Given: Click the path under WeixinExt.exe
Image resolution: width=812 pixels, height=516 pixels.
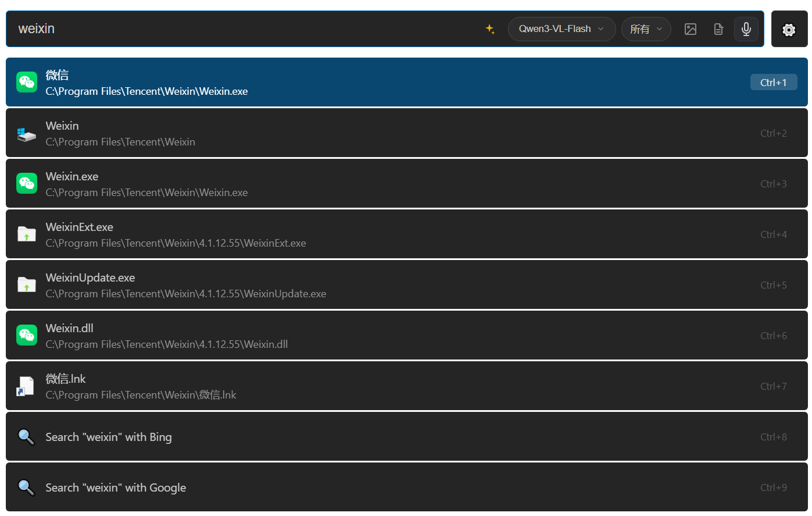Looking at the screenshot, I should point(176,243).
